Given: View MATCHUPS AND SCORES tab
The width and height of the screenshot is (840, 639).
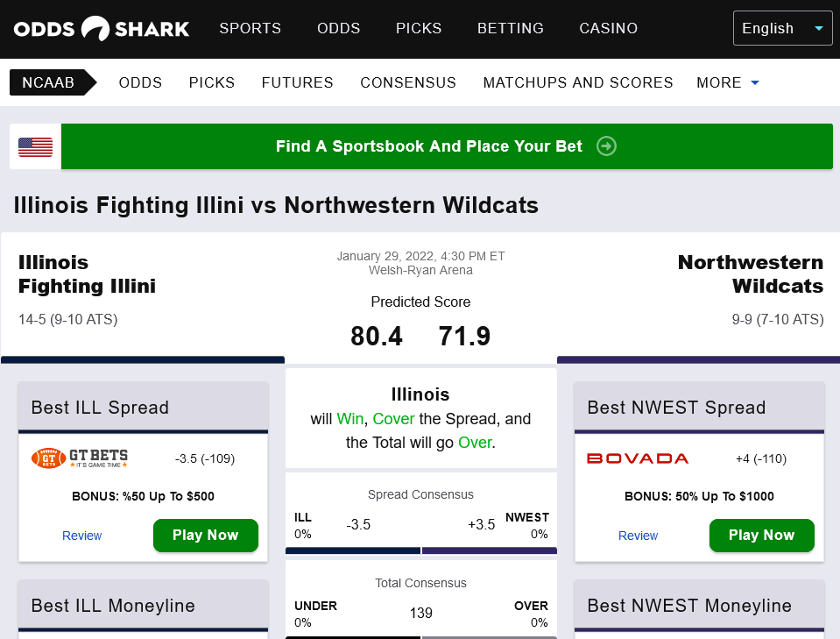Looking at the screenshot, I should click(x=578, y=82).
